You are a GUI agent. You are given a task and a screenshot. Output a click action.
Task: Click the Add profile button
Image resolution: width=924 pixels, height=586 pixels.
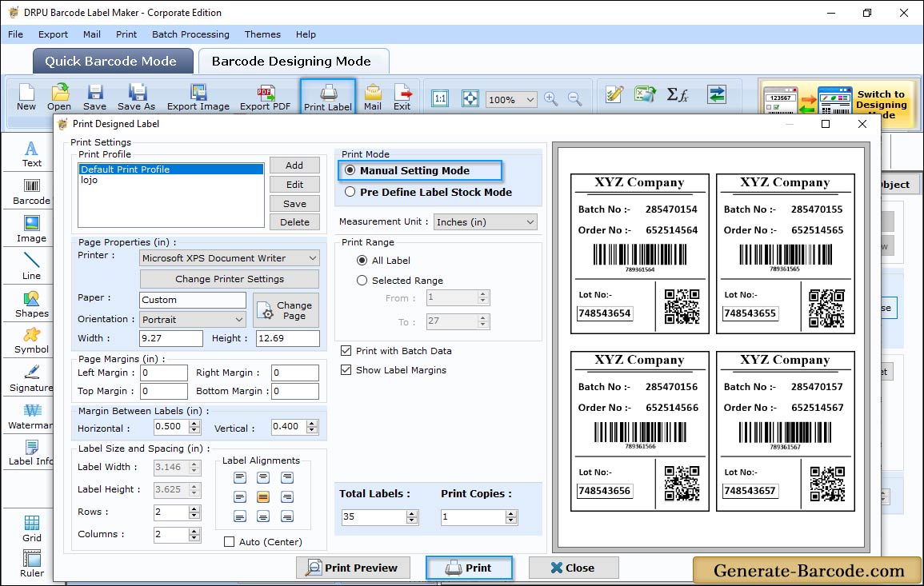pos(294,165)
